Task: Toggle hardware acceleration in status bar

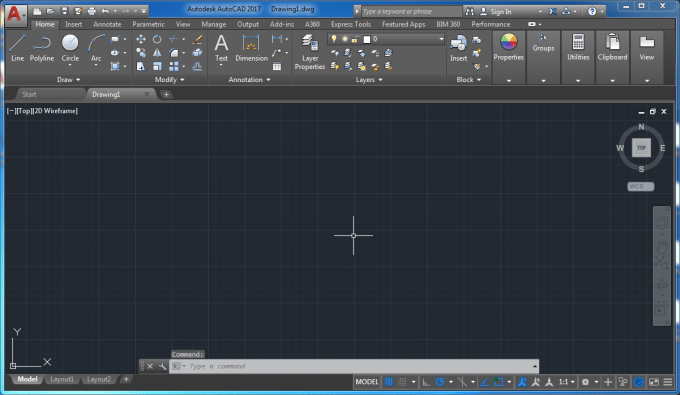Action: click(638, 382)
